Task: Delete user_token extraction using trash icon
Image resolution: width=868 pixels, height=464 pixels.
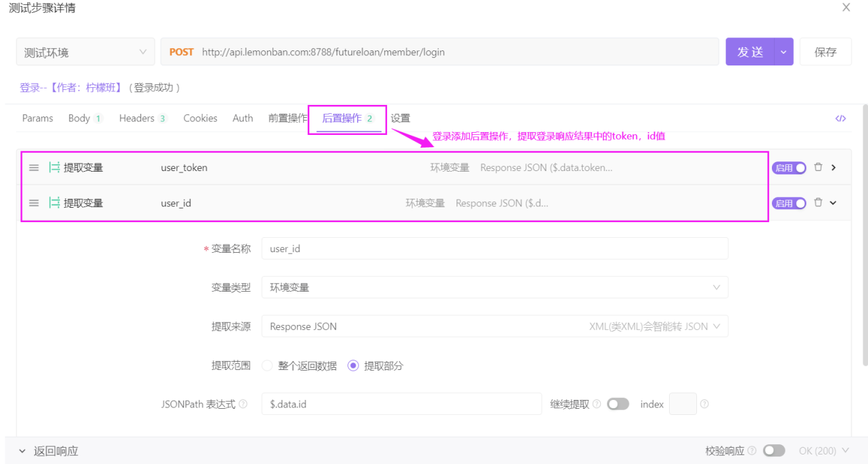Action: tap(818, 167)
